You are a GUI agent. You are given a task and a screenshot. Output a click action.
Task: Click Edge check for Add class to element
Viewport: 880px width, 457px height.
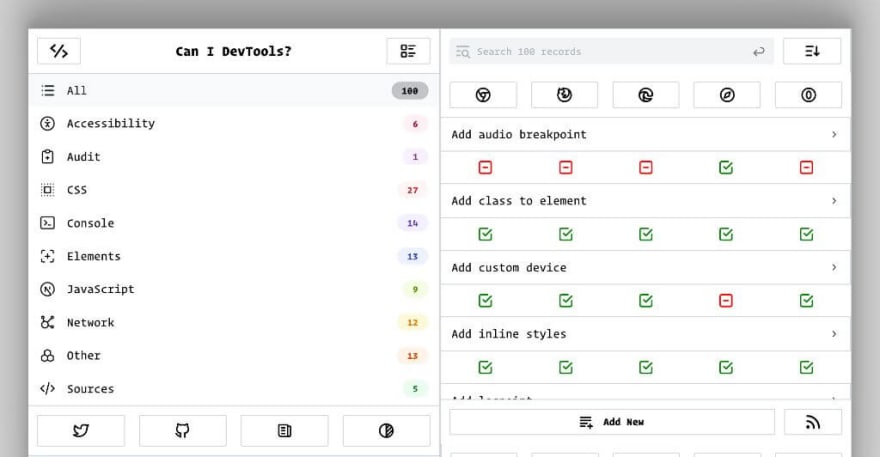pos(645,234)
